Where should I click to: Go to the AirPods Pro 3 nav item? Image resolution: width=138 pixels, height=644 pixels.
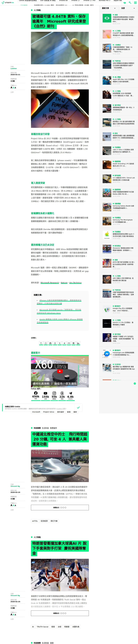click(104, 1)
